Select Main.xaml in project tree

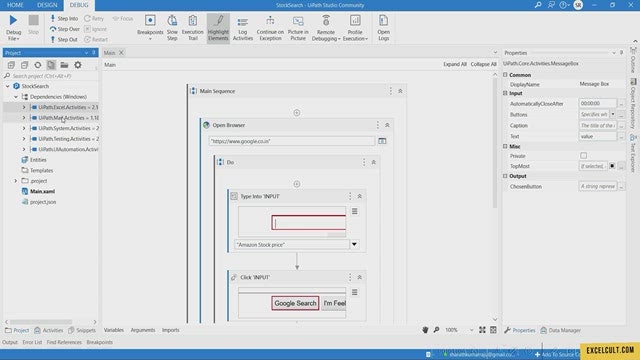(x=42, y=191)
